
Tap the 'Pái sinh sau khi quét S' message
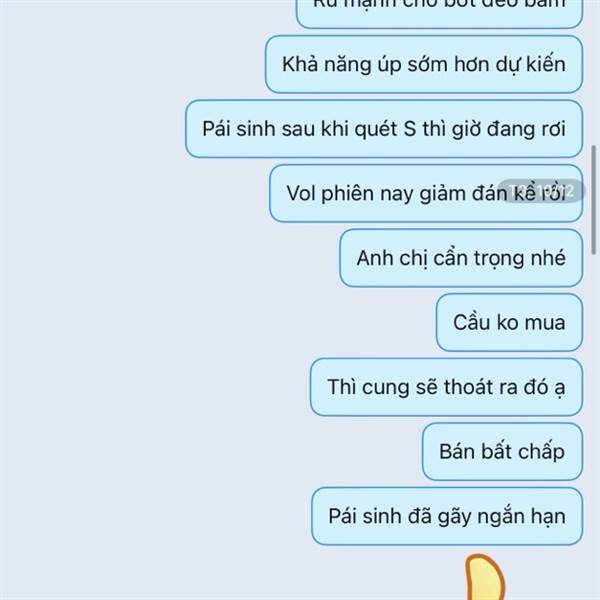click(x=384, y=129)
